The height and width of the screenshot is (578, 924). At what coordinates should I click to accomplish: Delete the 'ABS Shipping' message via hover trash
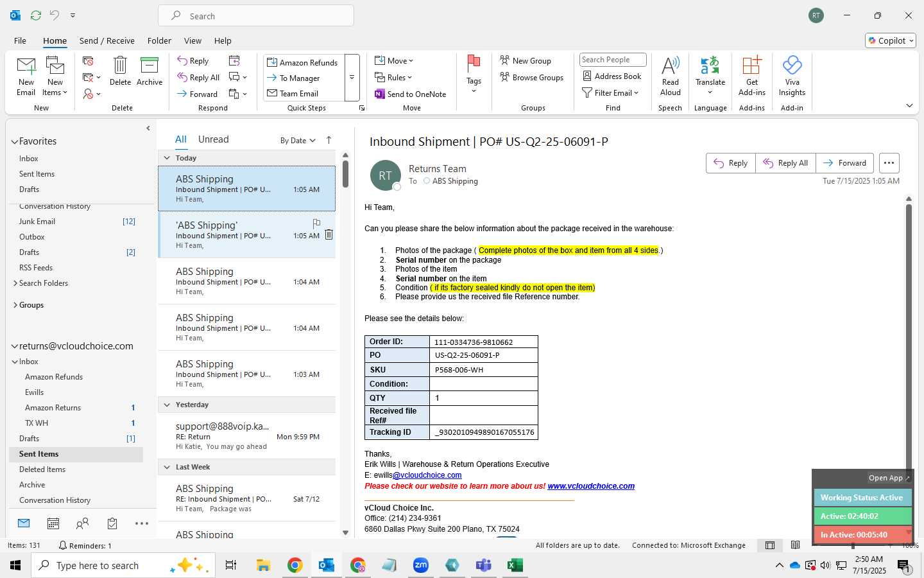(x=329, y=234)
